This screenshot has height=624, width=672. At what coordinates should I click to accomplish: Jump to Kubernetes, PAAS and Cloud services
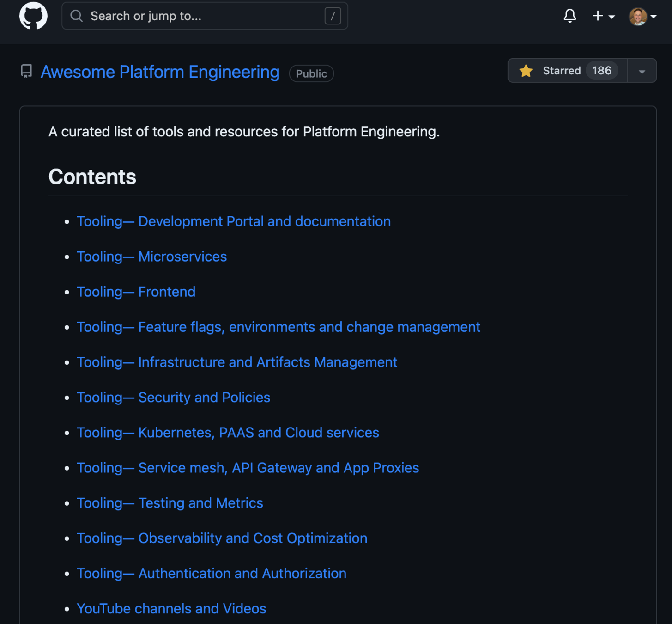pos(228,433)
